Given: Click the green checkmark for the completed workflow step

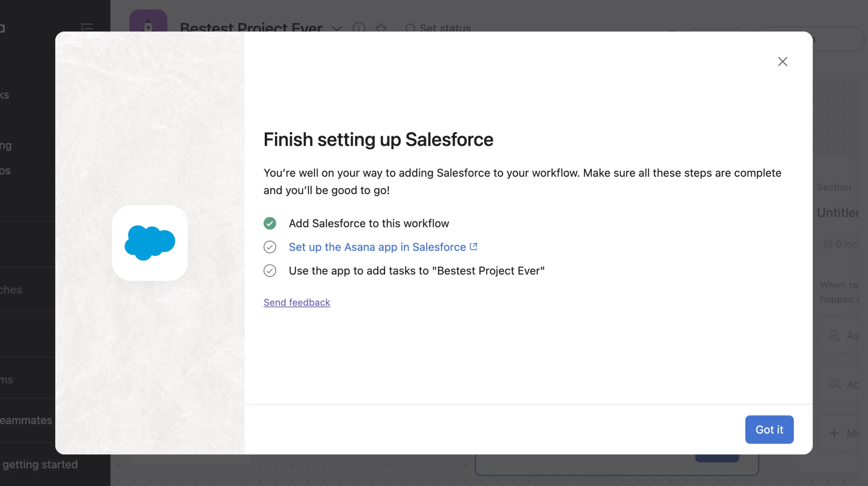Looking at the screenshot, I should (x=269, y=223).
